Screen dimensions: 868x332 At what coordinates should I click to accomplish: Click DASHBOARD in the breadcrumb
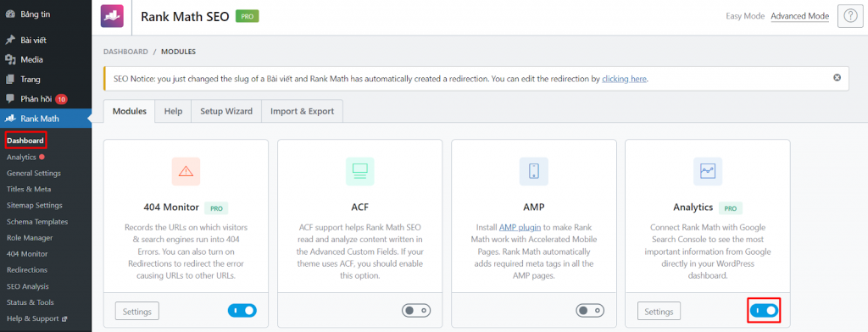coord(125,52)
